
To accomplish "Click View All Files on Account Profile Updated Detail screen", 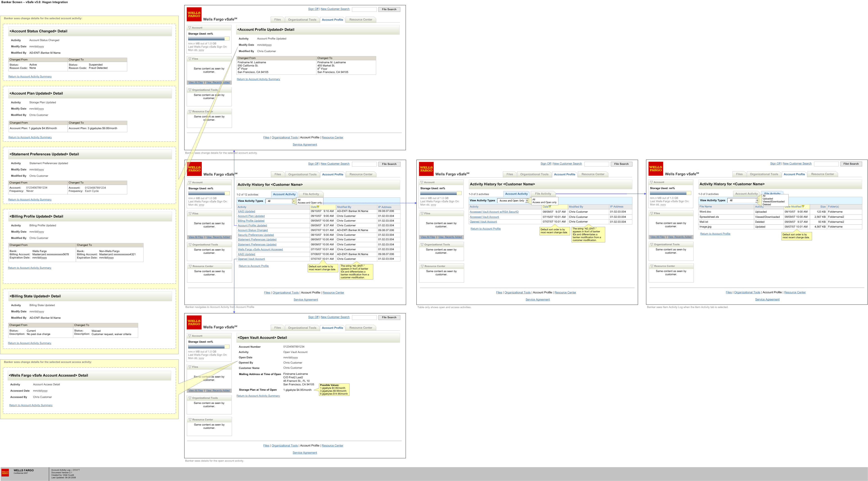I will [195, 82].
